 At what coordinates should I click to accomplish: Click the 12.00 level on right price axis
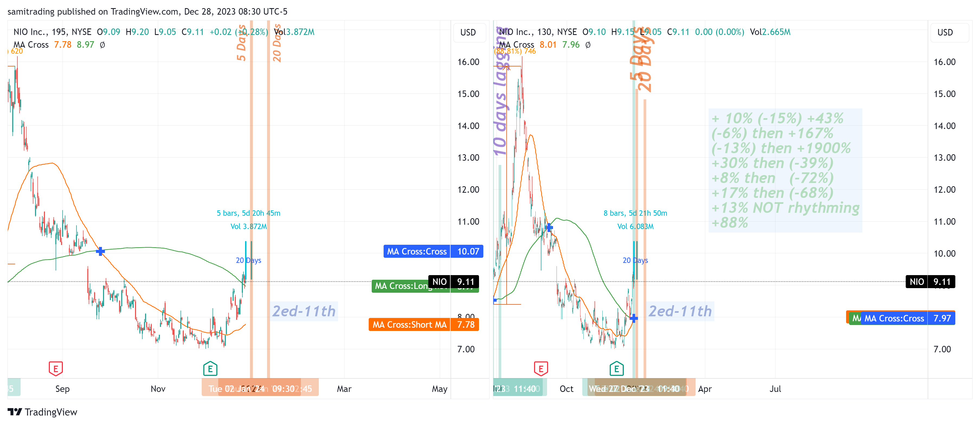point(944,189)
